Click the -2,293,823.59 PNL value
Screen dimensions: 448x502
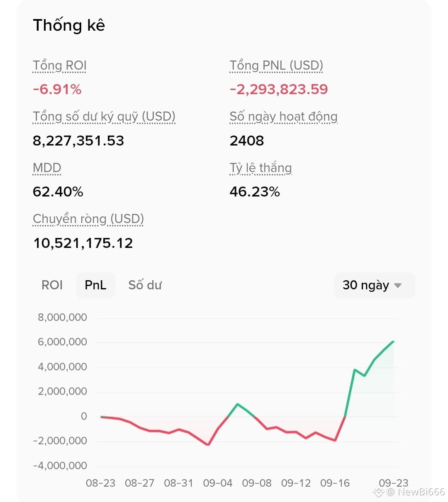279,90
